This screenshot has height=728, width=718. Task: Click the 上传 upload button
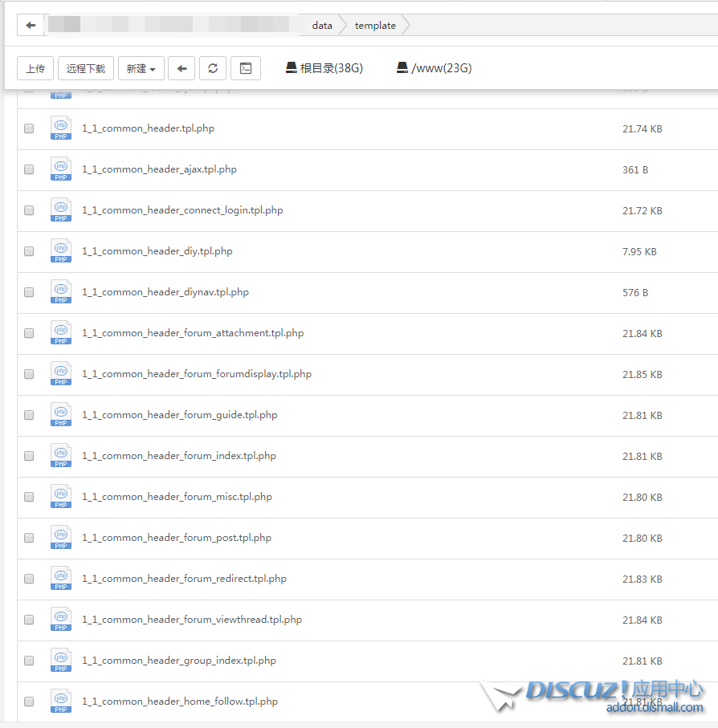[x=35, y=69]
